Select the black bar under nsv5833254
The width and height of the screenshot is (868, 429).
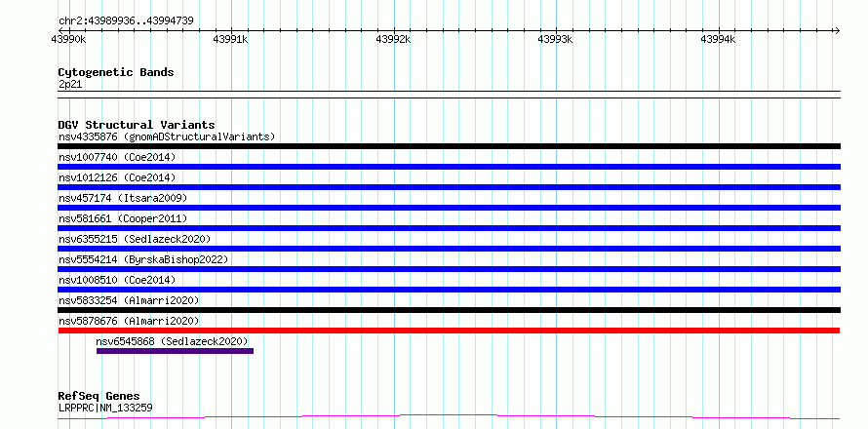tap(449, 310)
